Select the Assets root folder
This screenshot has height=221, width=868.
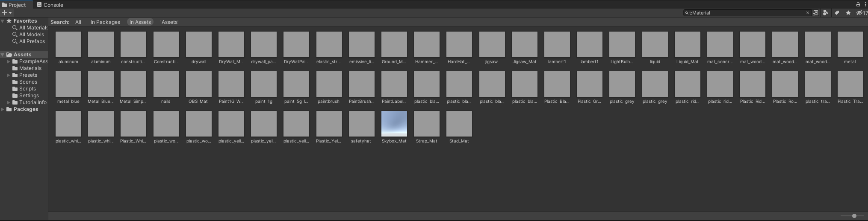(19, 55)
